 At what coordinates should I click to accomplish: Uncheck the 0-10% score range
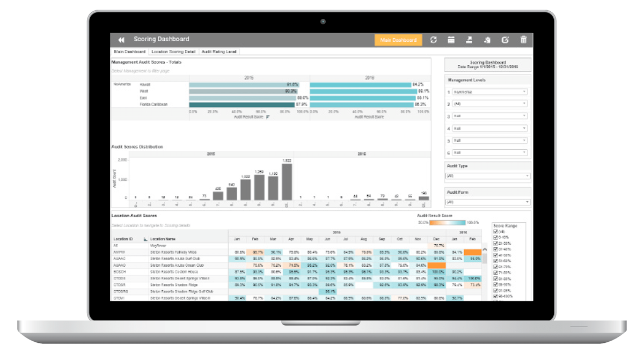(x=495, y=237)
